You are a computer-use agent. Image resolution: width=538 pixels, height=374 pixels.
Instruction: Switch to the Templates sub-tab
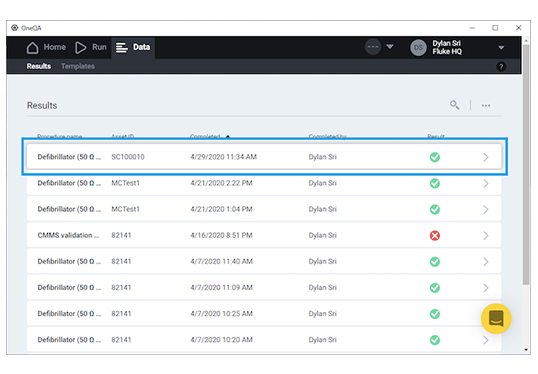[78, 66]
